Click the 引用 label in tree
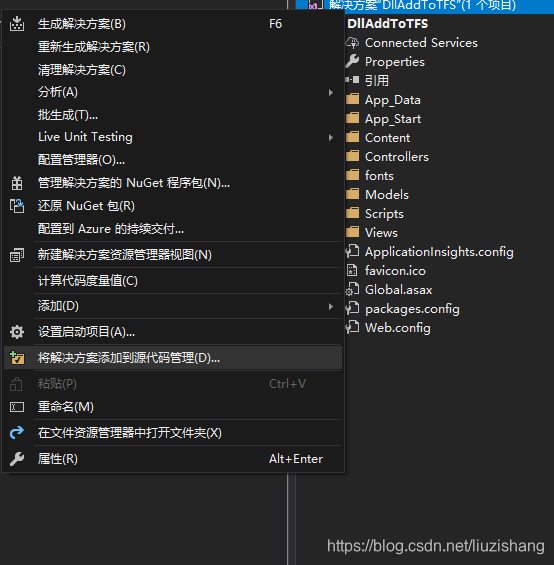This screenshot has height=565, width=554. tap(377, 80)
